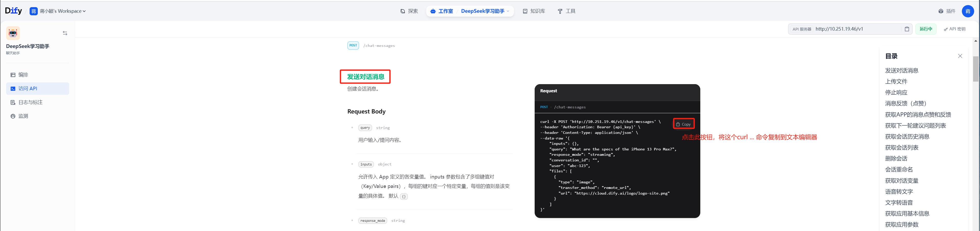Viewport: 980px width, 231px height.
Task: Click the user avatar in top right
Action: tap(968, 11)
